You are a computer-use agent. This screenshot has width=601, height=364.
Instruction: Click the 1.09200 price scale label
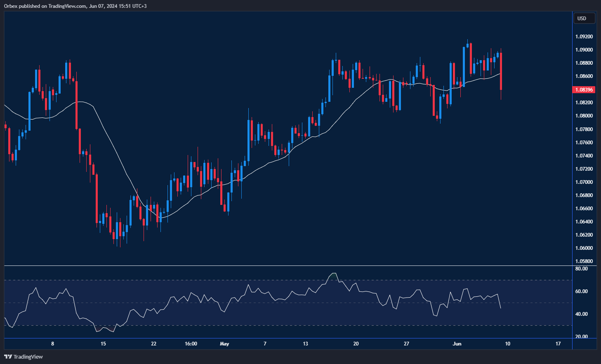584,37
